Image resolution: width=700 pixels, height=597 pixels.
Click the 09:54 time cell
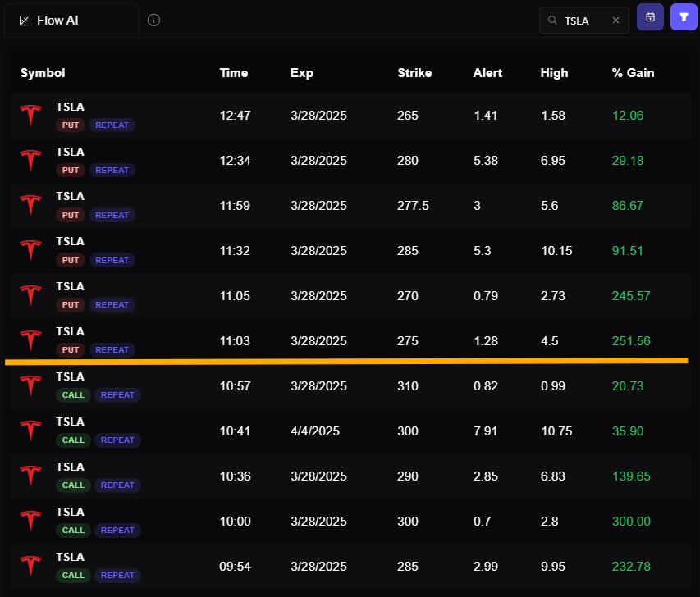(235, 566)
